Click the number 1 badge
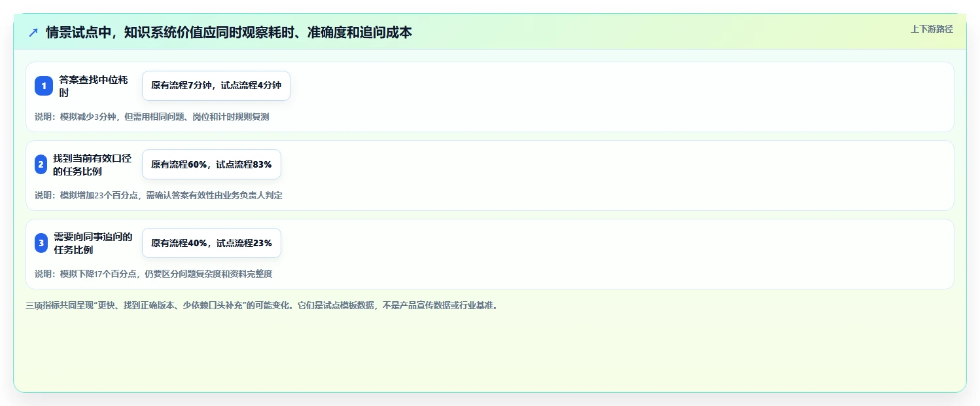 pos(44,86)
